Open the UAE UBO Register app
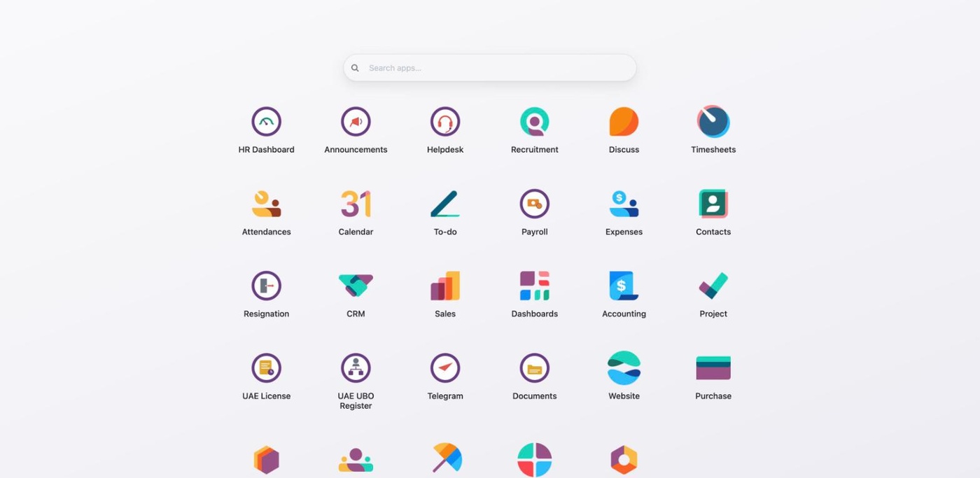 (356, 367)
